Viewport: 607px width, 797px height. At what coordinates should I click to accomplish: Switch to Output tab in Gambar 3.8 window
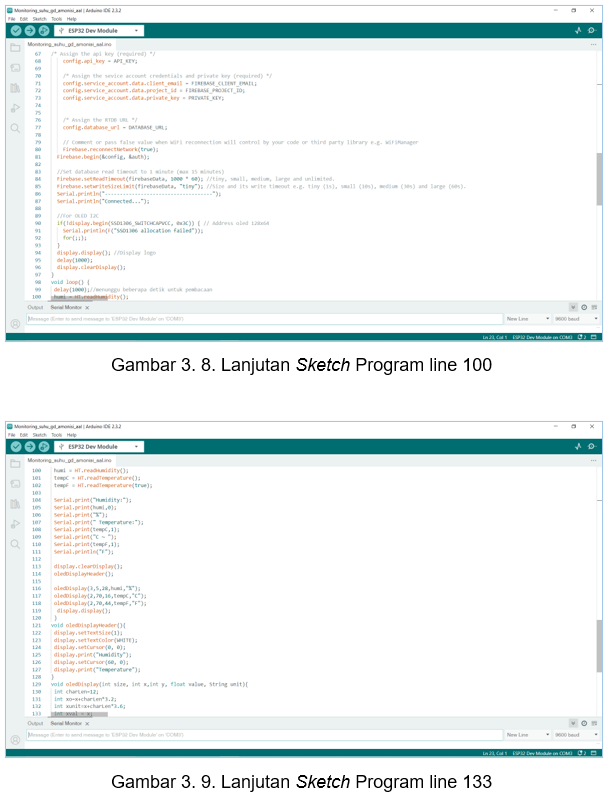[x=35, y=307]
